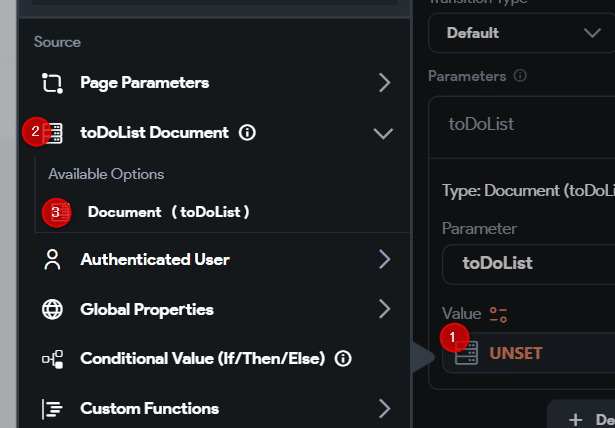Choose the Authenticated User source
The width and height of the screenshot is (615, 428).
pos(214,259)
